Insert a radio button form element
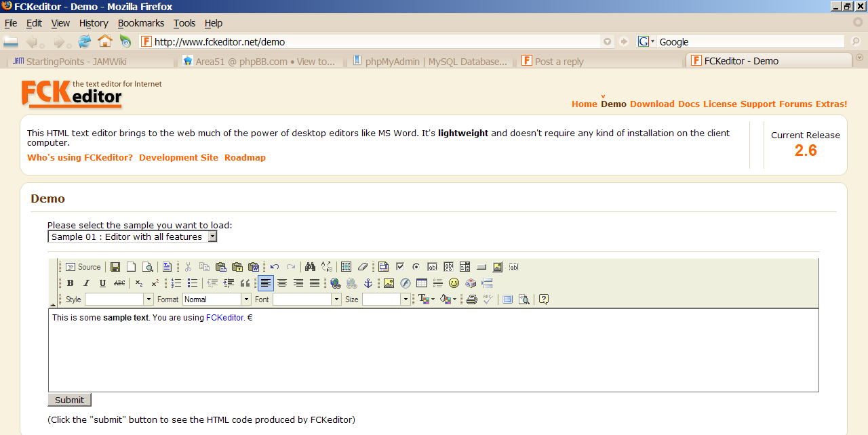Screen dimensions: 868x435 416,267
